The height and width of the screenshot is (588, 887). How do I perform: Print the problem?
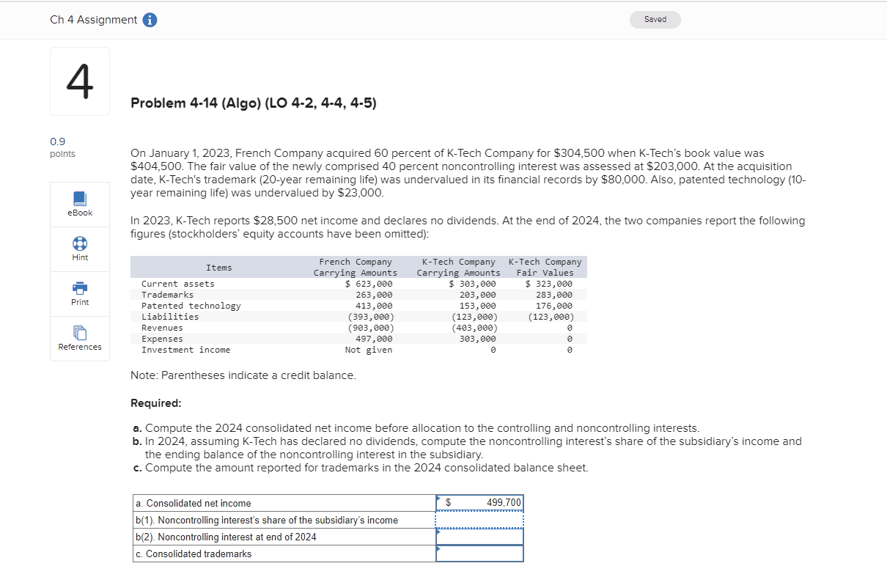tap(80, 293)
